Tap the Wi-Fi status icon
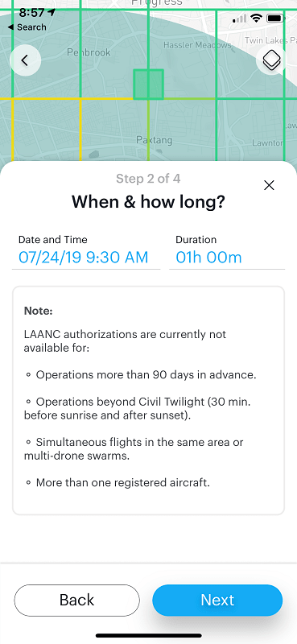The height and width of the screenshot is (644, 297). coord(257,18)
